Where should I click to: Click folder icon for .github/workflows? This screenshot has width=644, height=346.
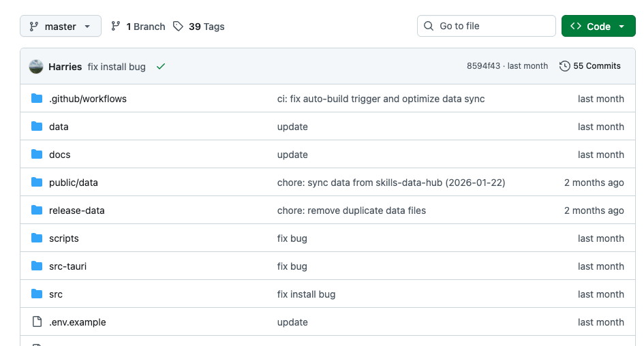point(37,99)
